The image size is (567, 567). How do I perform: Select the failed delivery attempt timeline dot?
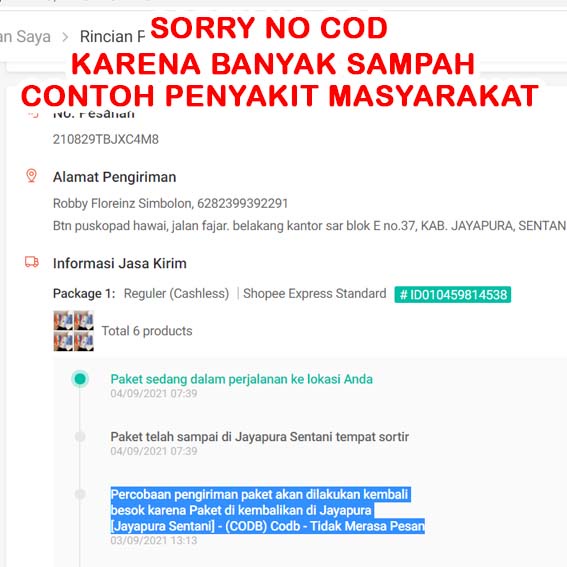tap(80, 494)
